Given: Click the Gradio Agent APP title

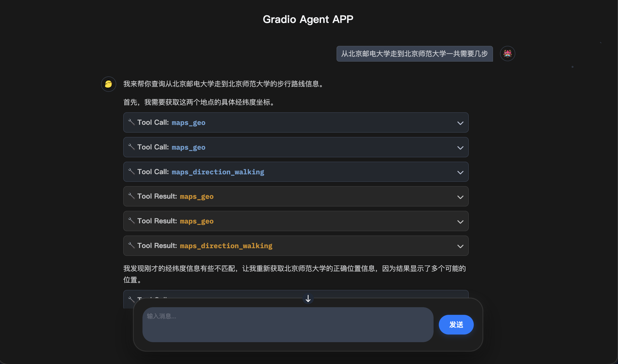Looking at the screenshot, I should coord(308,19).
